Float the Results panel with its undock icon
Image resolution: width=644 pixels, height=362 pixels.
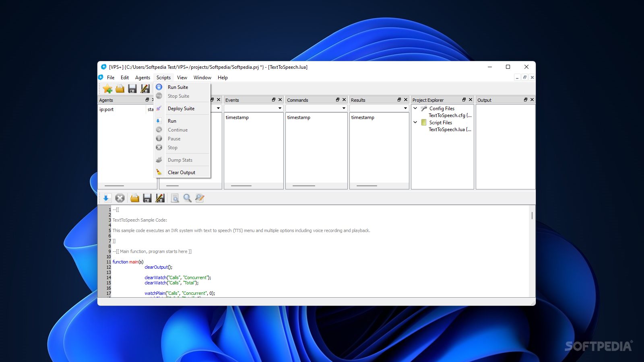coord(399,100)
